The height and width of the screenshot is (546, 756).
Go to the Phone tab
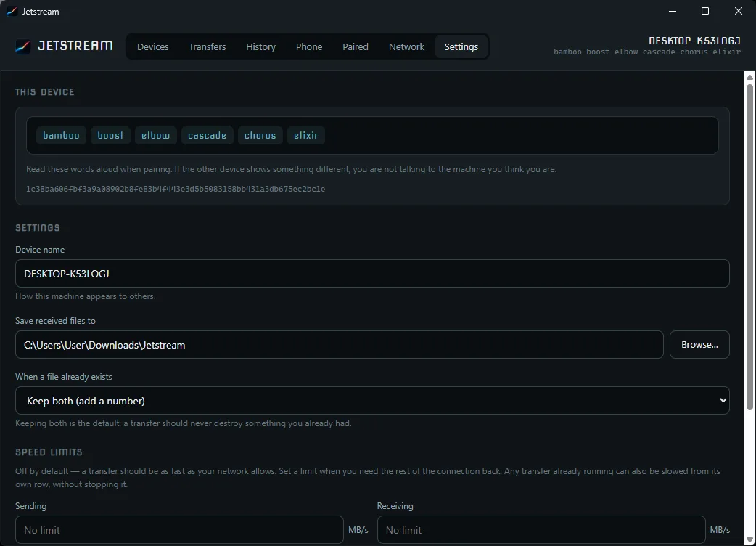(x=309, y=46)
